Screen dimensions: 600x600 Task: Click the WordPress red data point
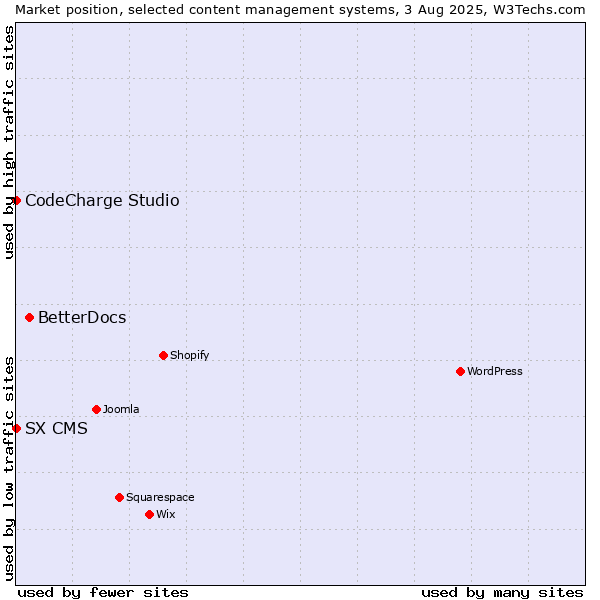pos(460,371)
